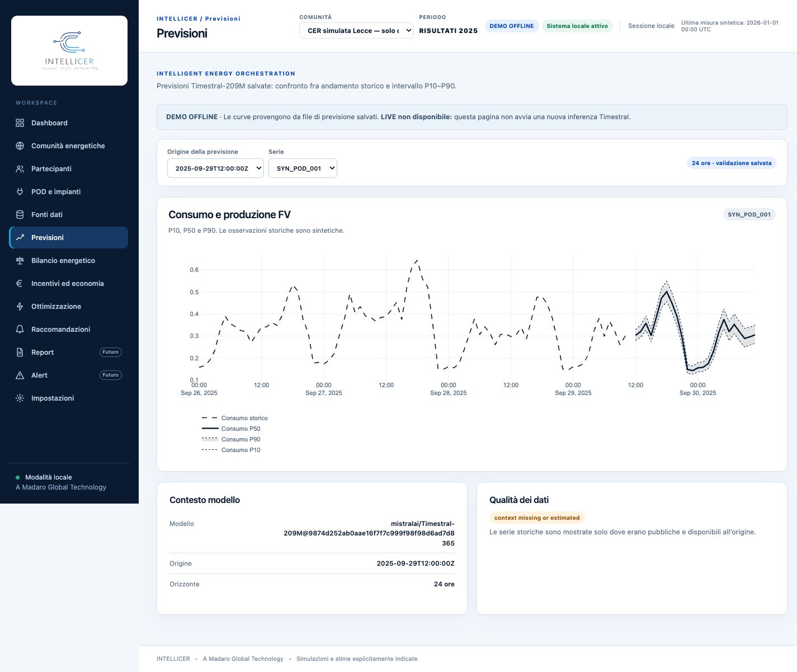Image resolution: width=797 pixels, height=672 pixels.
Task: Click the RISULTATI 2025 period value
Action: coord(449,31)
